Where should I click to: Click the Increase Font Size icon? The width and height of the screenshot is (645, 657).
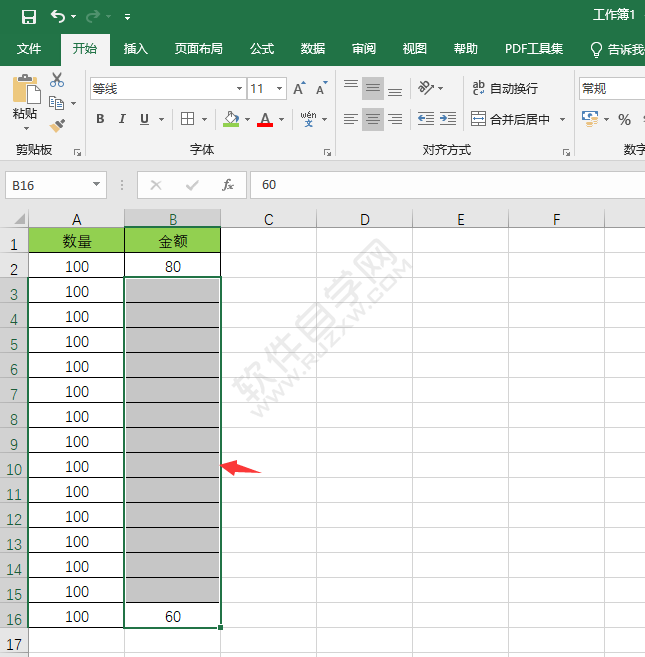tap(299, 88)
